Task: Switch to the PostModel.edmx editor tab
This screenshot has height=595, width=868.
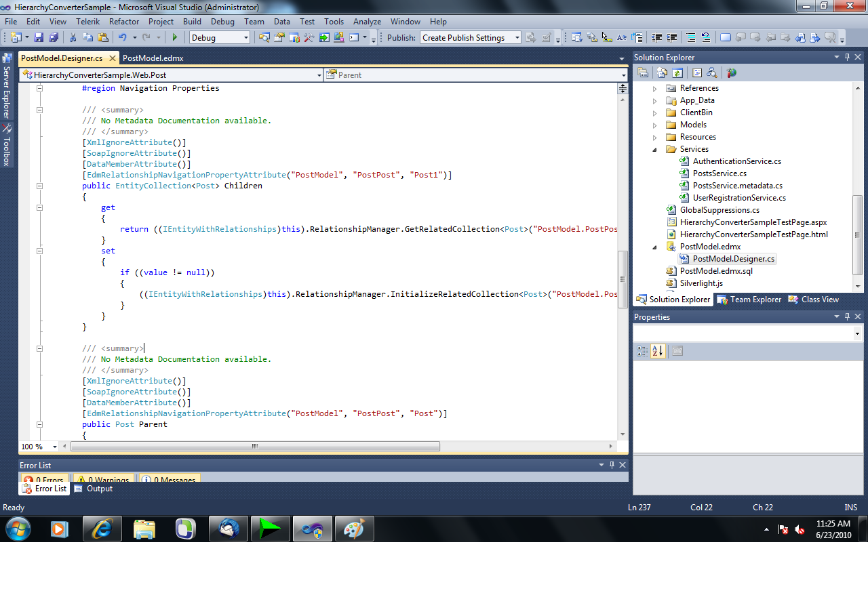Action: [x=153, y=58]
